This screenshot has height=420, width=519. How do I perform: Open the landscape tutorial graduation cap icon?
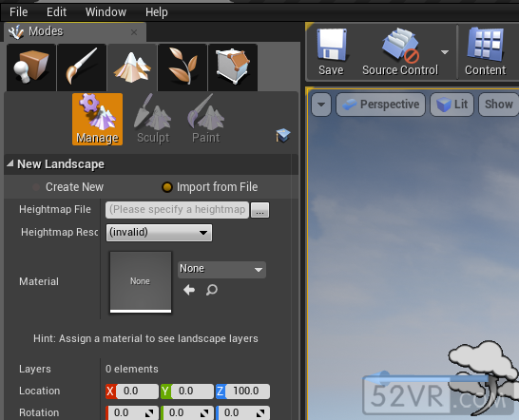pyautogui.click(x=283, y=136)
